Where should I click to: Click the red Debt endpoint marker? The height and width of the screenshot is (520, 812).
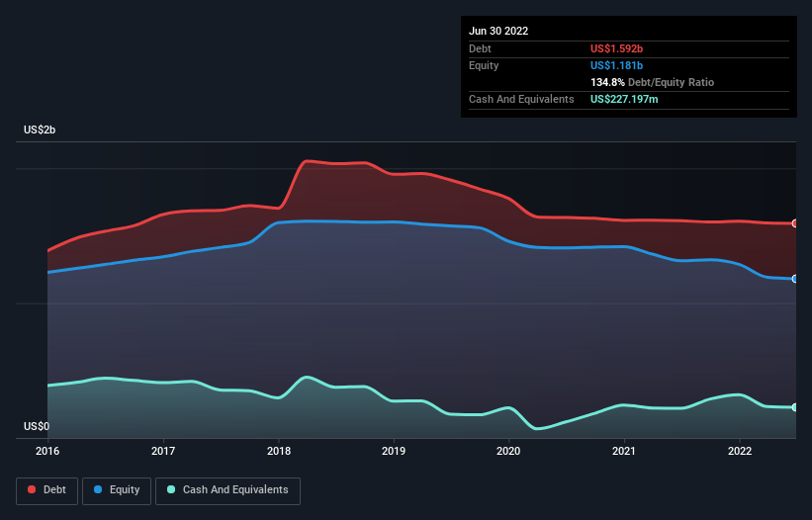(x=795, y=223)
